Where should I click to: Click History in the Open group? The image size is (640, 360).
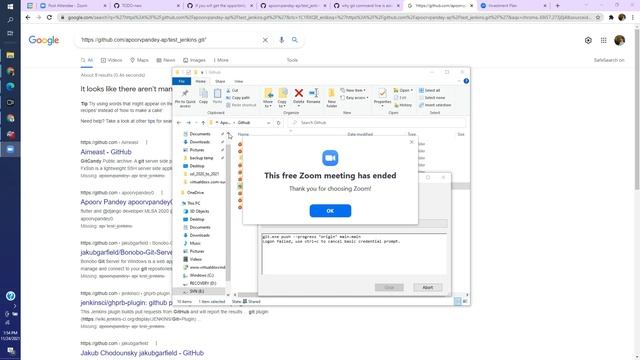(403, 105)
